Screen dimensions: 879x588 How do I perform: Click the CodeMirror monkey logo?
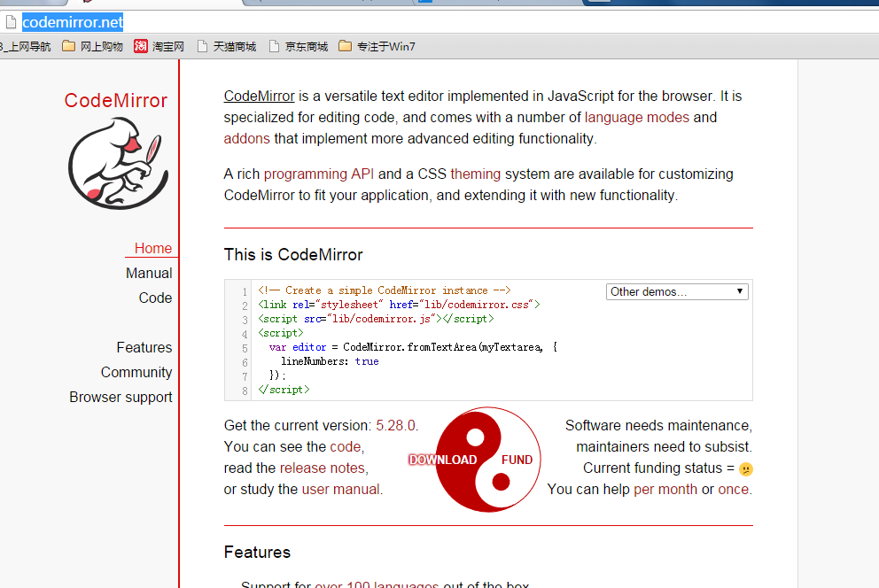118,163
